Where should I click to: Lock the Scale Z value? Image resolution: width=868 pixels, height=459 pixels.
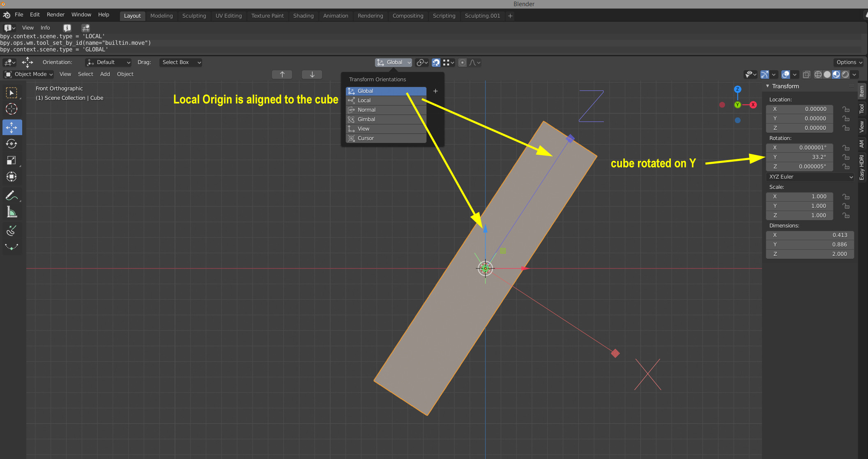click(846, 216)
